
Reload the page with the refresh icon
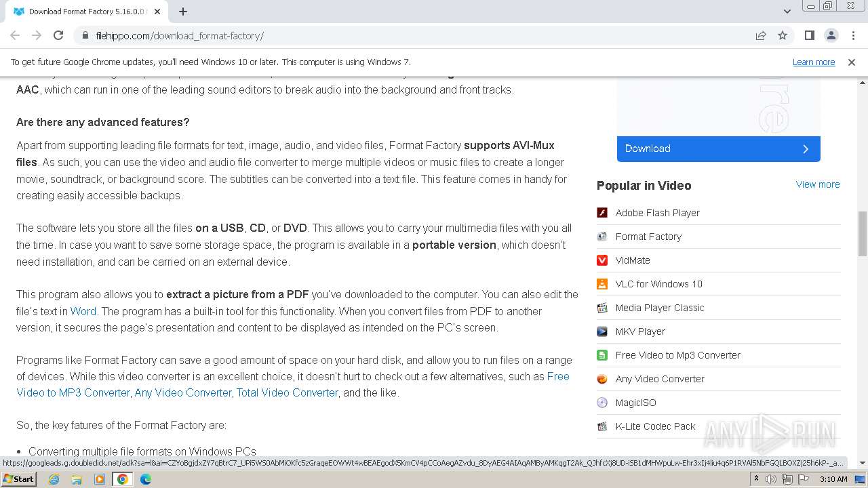58,35
